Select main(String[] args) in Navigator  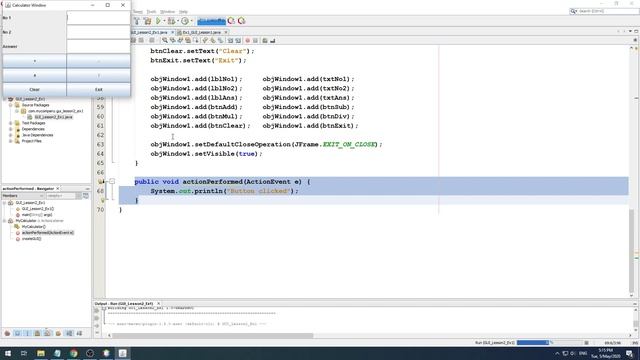(x=37, y=215)
